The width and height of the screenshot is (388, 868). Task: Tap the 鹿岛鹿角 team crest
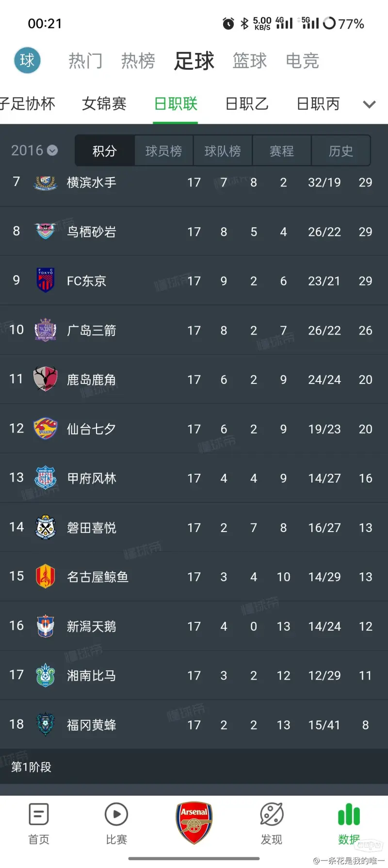pos(46,379)
